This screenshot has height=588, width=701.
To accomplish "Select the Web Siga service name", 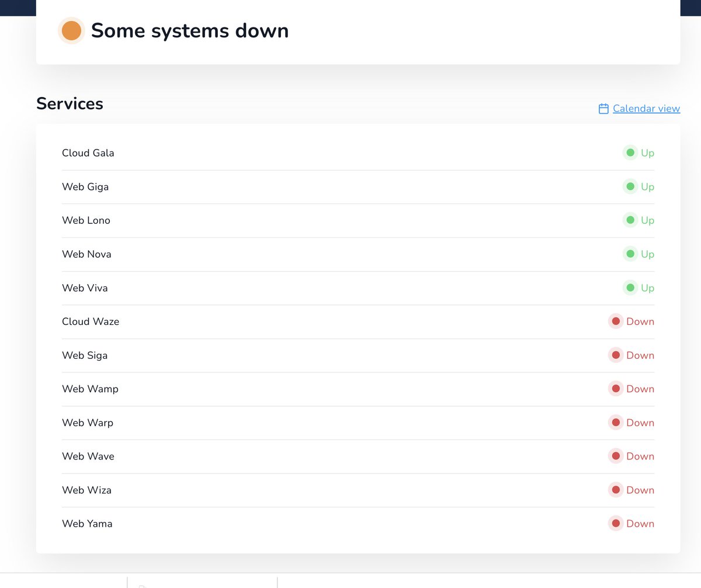I will coord(85,355).
